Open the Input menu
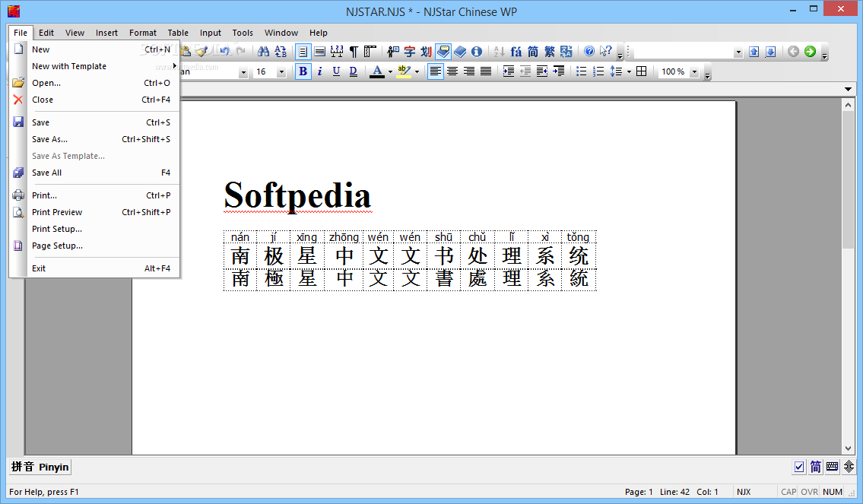Viewport: 863px width, 504px height. pyautogui.click(x=211, y=33)
